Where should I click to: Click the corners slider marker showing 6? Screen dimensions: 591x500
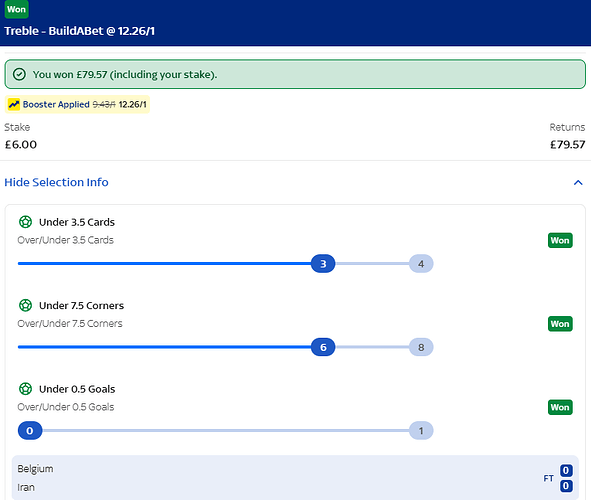323,347
